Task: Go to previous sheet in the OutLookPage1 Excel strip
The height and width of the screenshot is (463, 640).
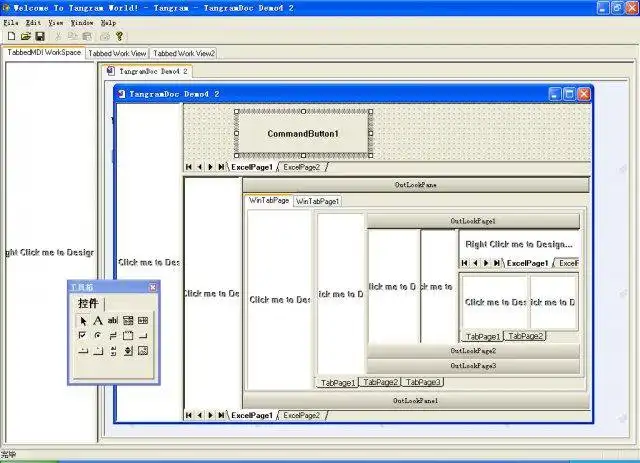Action: coord(475,263)
